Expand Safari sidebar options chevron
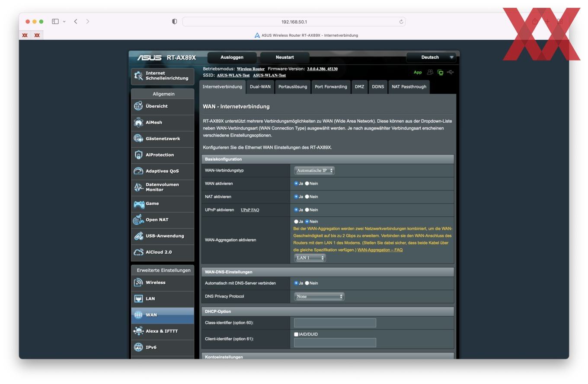Screen dimensions: 588x384 [x=64, y=22]
